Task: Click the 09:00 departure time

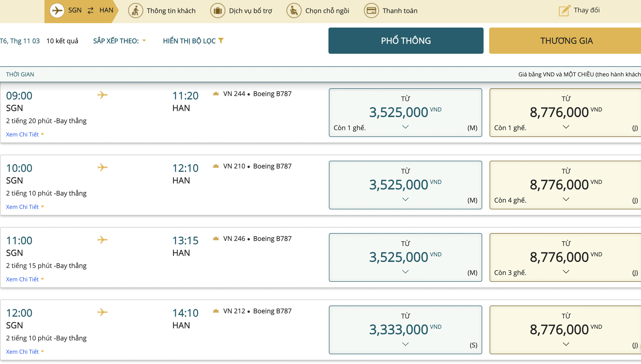Action: [19, 96]
